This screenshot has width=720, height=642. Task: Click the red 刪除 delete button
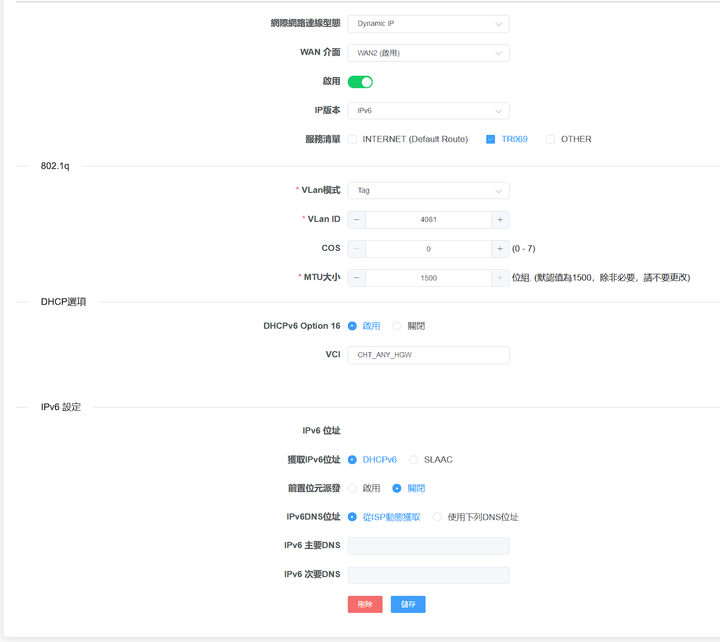(x=365, y=604)
